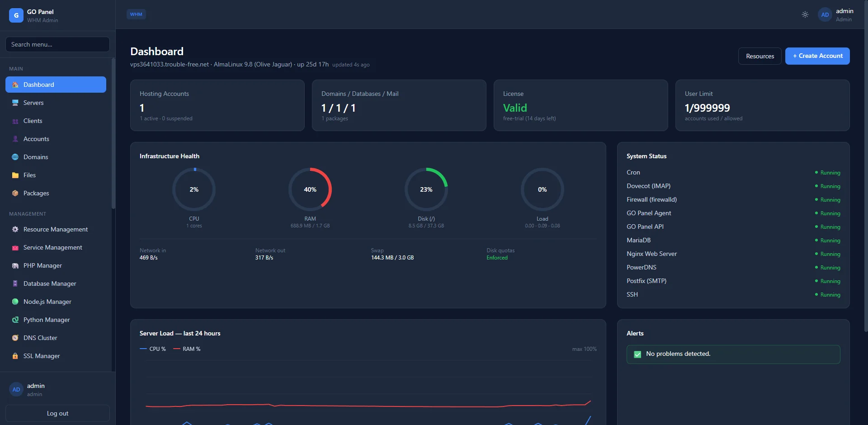Click the Search menu input field
The width and height of the screenshot is (868, 425).
(x=57, y=44)
